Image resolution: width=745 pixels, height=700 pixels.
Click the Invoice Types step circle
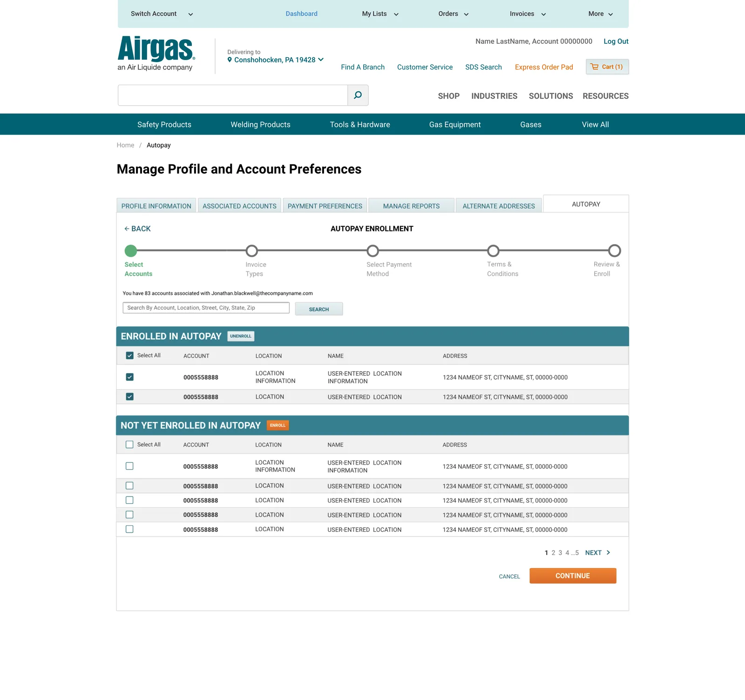coord(252,251)
